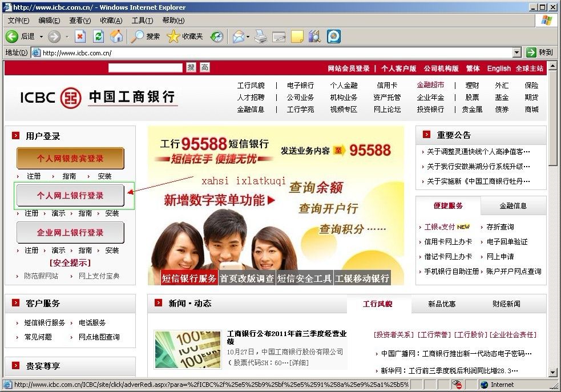Click the blue square toolbar icon
The width and height of the screenshot is (561, 392).
tap(334, 37)
